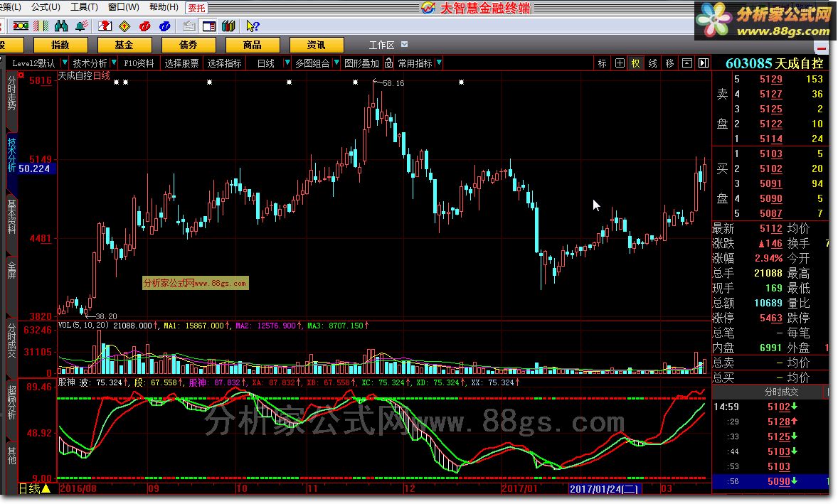Viewport: 838px width, 504px height.
Task: Click the F10资料 toolbar item
Action: (139, 63)
